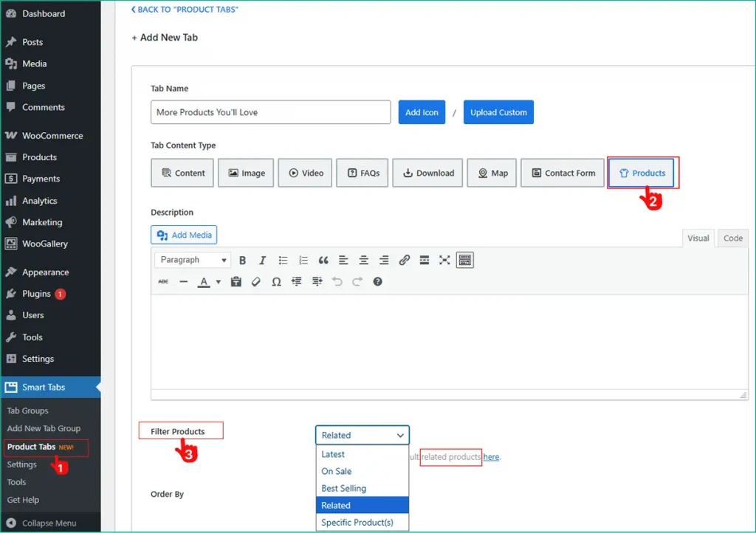Toggle fullscreen mode in the editor

(444, 260)
